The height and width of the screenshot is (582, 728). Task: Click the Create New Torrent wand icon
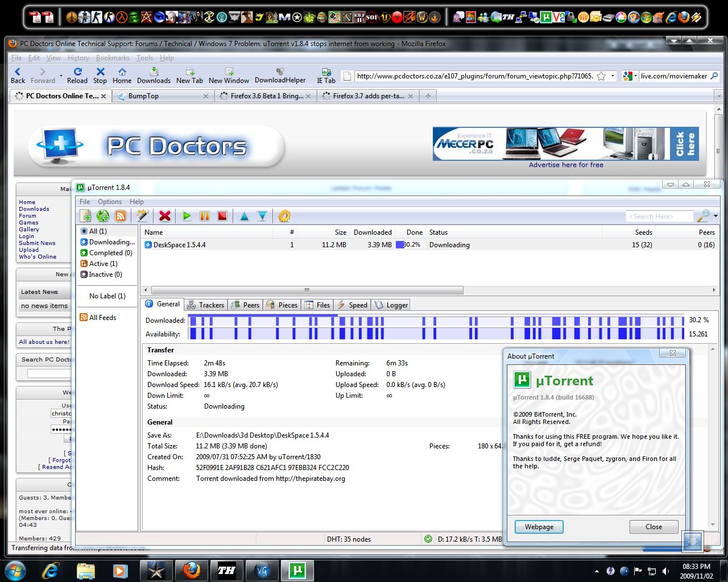(142, 216)
